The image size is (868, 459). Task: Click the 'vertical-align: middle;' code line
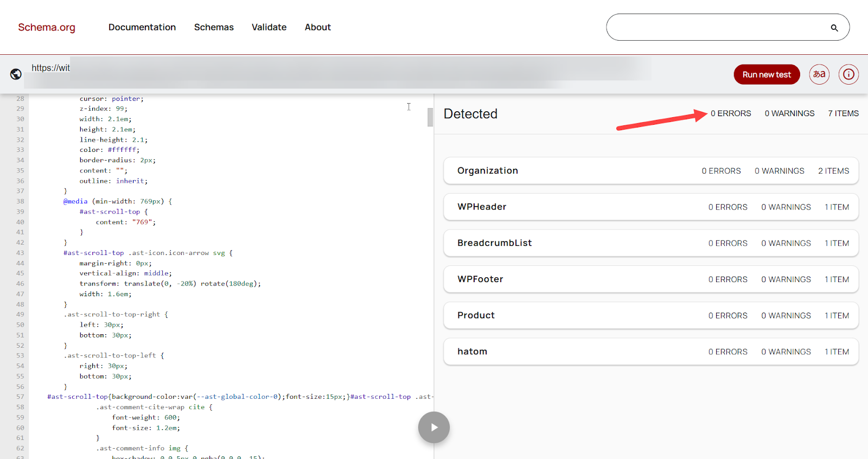126,273
